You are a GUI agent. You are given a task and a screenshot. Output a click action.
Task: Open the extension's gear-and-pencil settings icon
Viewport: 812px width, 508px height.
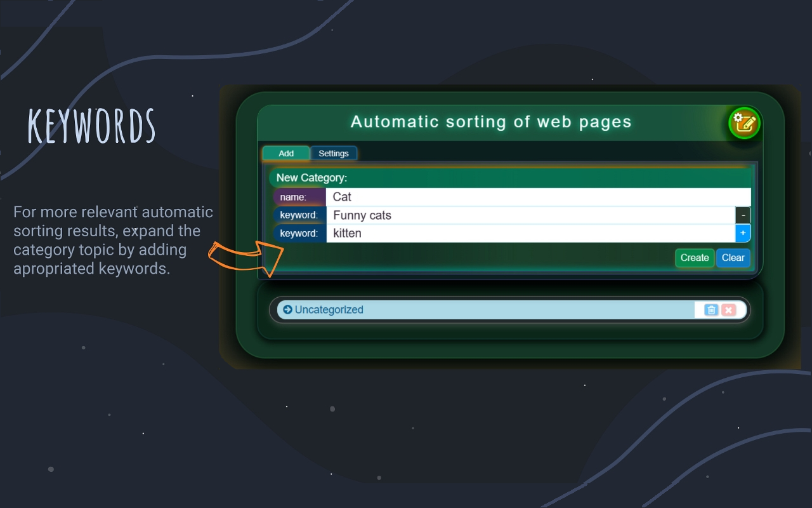[743, 123]
